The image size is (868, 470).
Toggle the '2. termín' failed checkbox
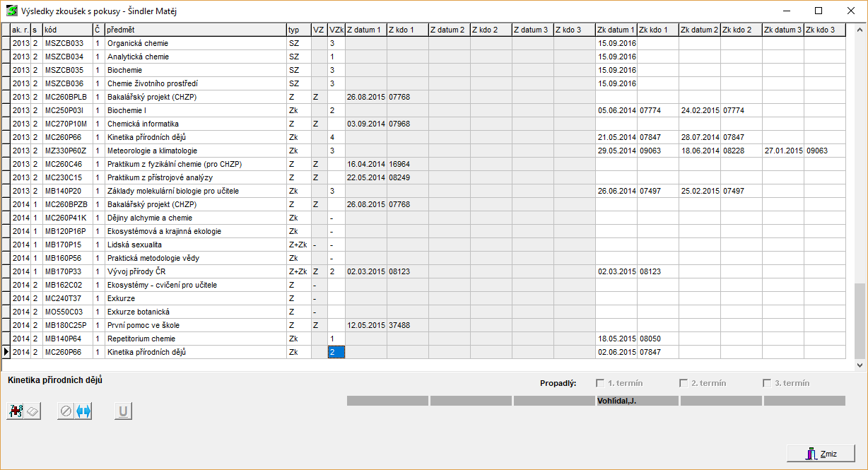tap(684, 383)
